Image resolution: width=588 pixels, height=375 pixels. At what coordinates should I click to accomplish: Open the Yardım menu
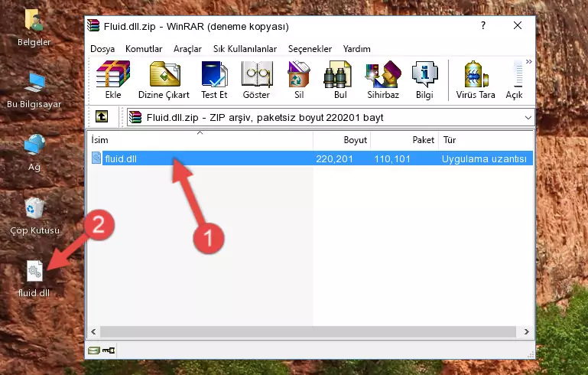(x=356, y=49)
